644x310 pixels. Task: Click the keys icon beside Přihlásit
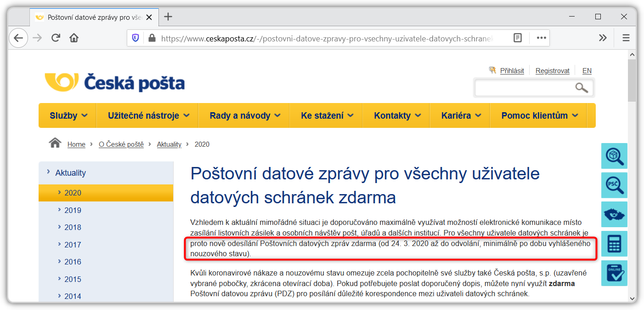point(493,70)
